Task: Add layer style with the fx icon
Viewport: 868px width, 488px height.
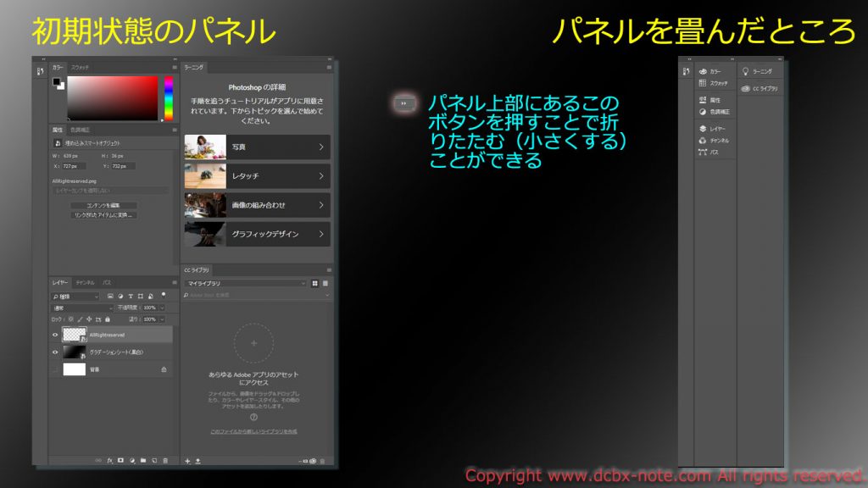Action: click(x=109, y=460)
